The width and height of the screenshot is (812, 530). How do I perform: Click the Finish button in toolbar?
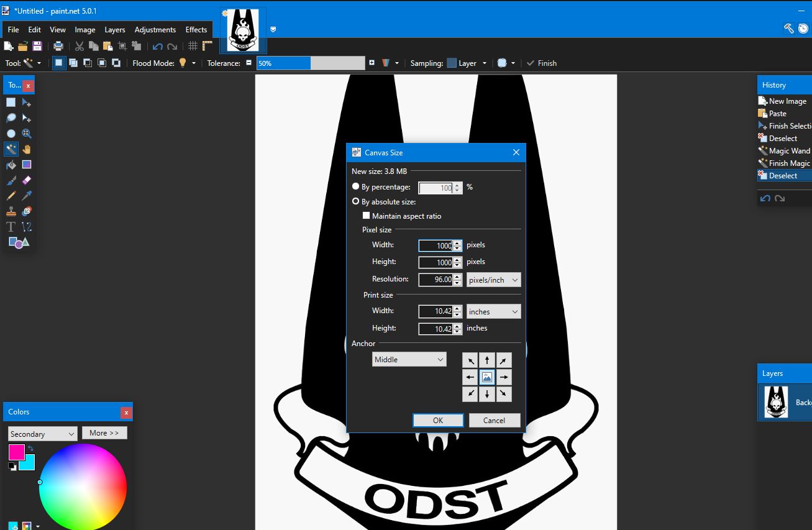tap(541, 63)
